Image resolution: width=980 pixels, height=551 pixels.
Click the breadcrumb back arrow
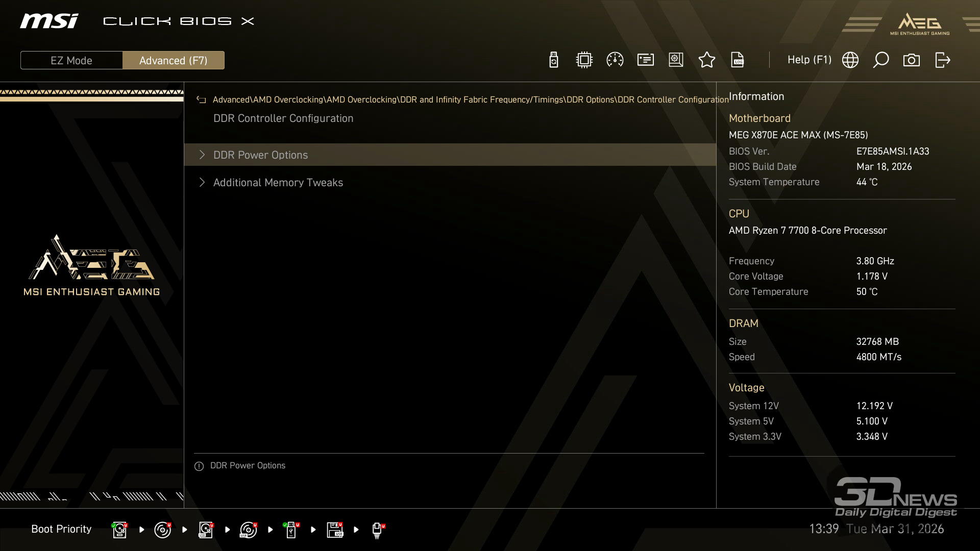201,99
